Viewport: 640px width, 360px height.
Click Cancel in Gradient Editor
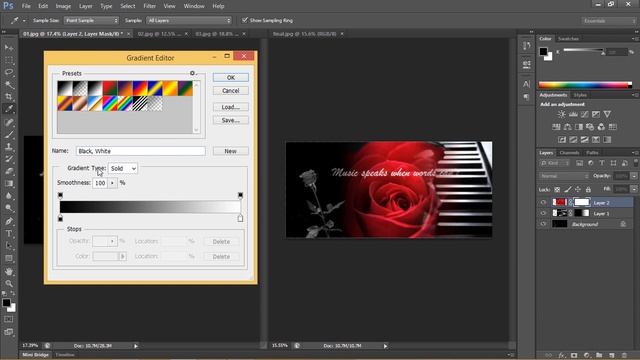click(231, 91)
